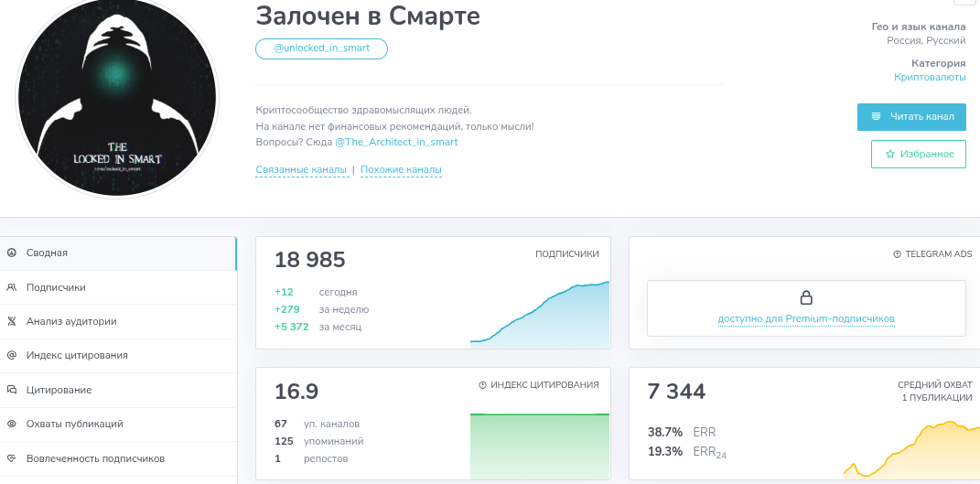The image size is (980, 484).
Task: Click the Индекс цитирования sidebar icon
Action: 11,355
